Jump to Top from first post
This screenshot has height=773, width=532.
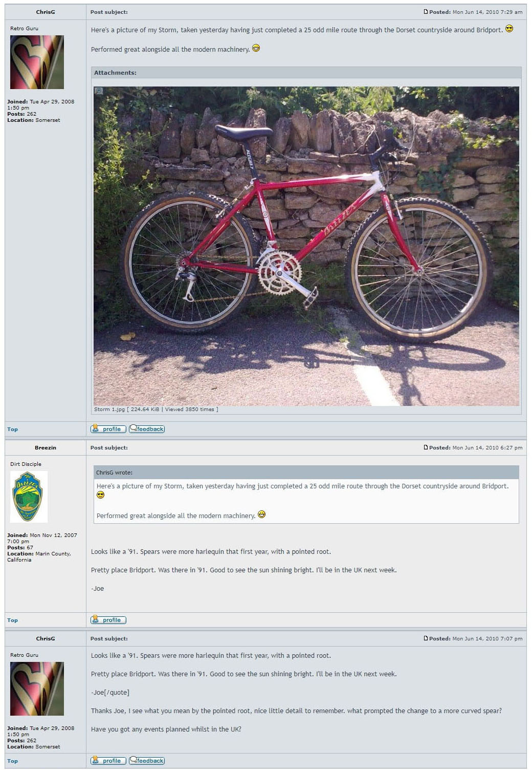click(12, 430)
